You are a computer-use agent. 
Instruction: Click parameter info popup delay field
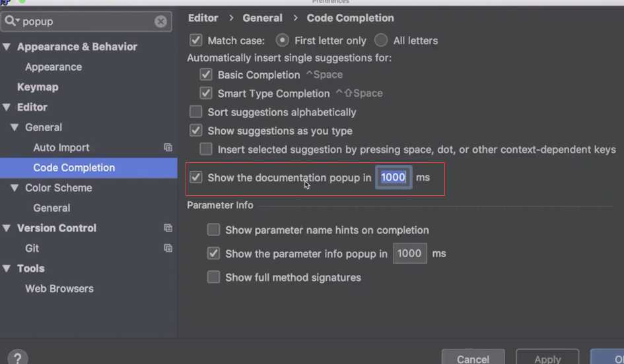coord(409,253)
